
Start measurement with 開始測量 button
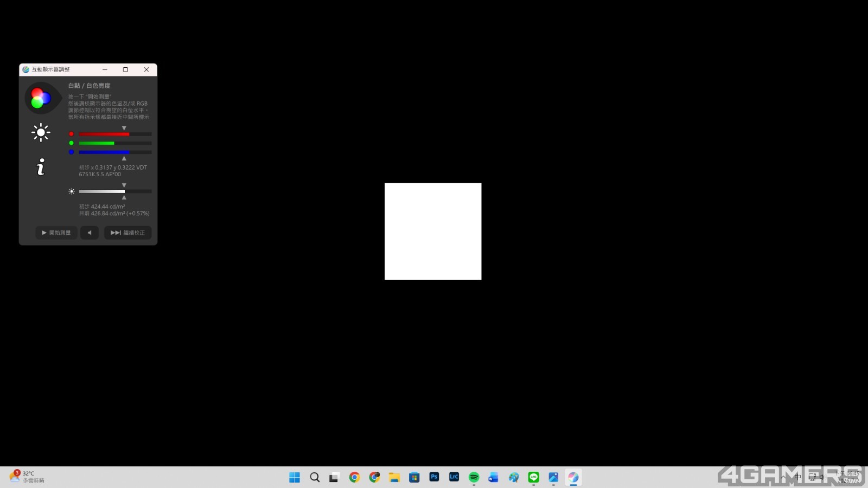point(56,233)
